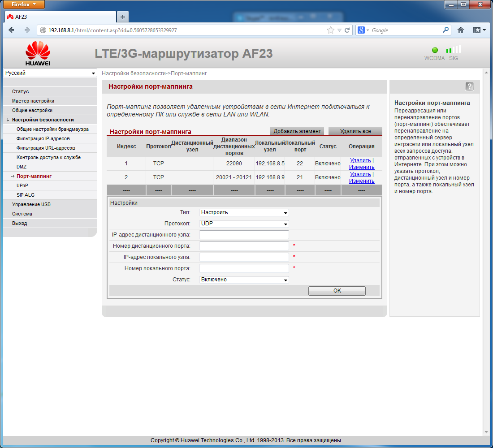Click the OK button
493x448 pixels.
click(x=337, y=291)
